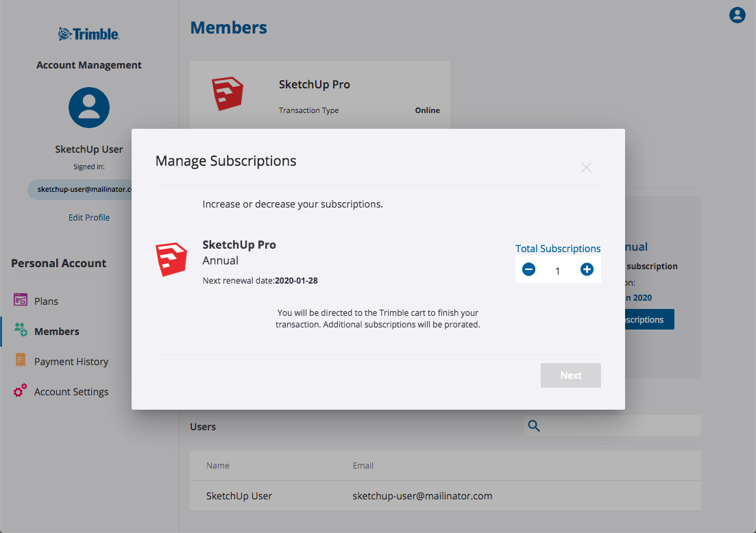
Task: Click the partially hidden subscriptions blue button
Action: (x=649, y=319)
